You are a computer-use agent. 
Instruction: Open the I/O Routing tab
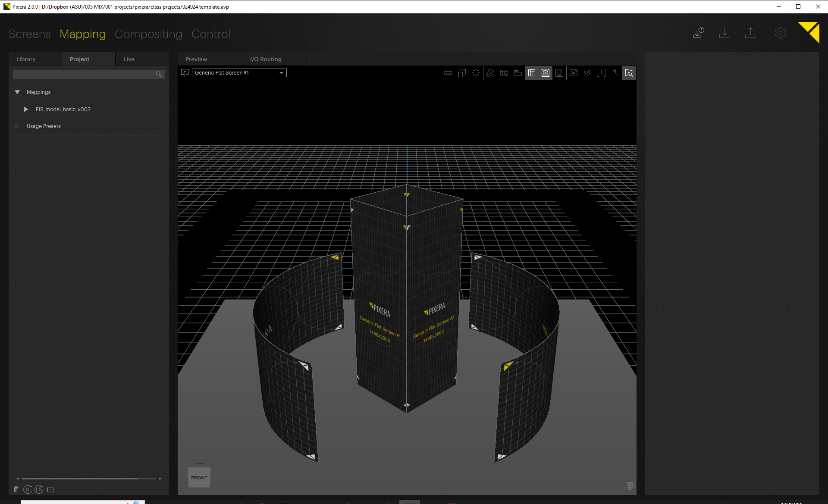[266, 59]
